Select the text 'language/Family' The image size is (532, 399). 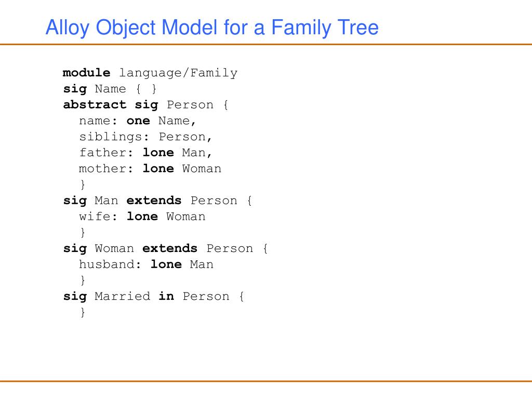pyautogui.click(x=178, y=73)
